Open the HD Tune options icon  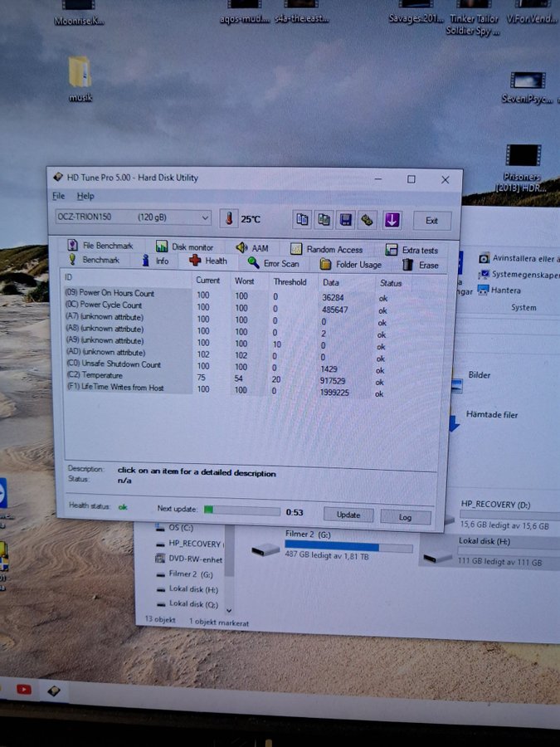[x=368, y=220]
